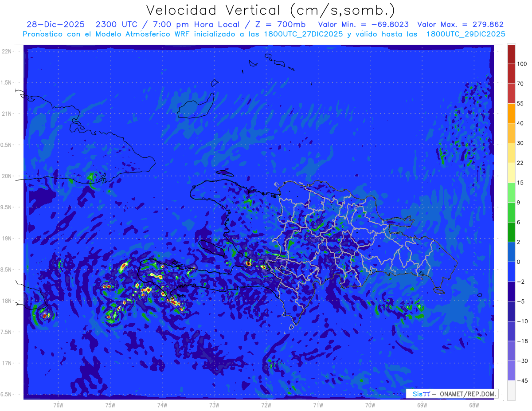The height and width of the screenshot is (411, 532).
Task: Click the '74W' longitude label
Action: (x=162, y=405)
